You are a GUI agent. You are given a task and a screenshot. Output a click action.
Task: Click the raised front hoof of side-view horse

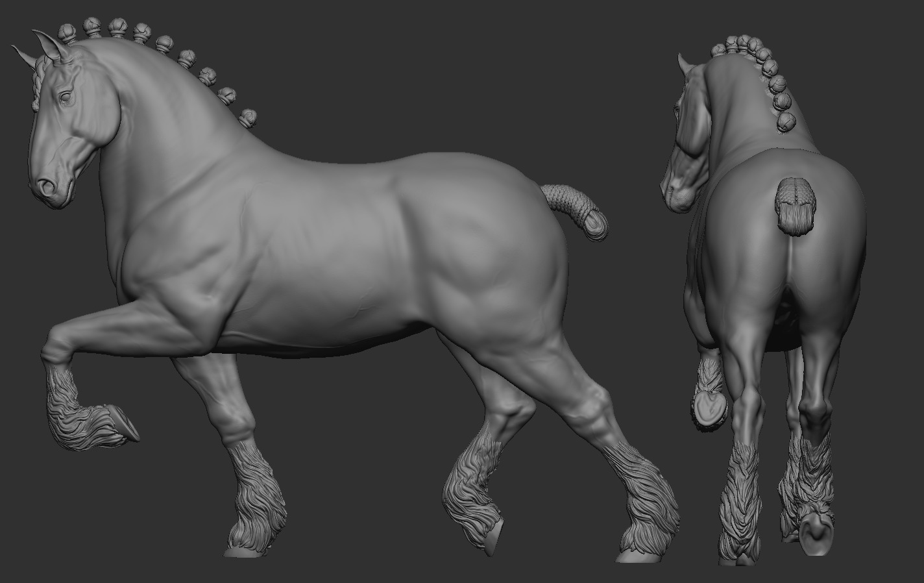(122, 423)
